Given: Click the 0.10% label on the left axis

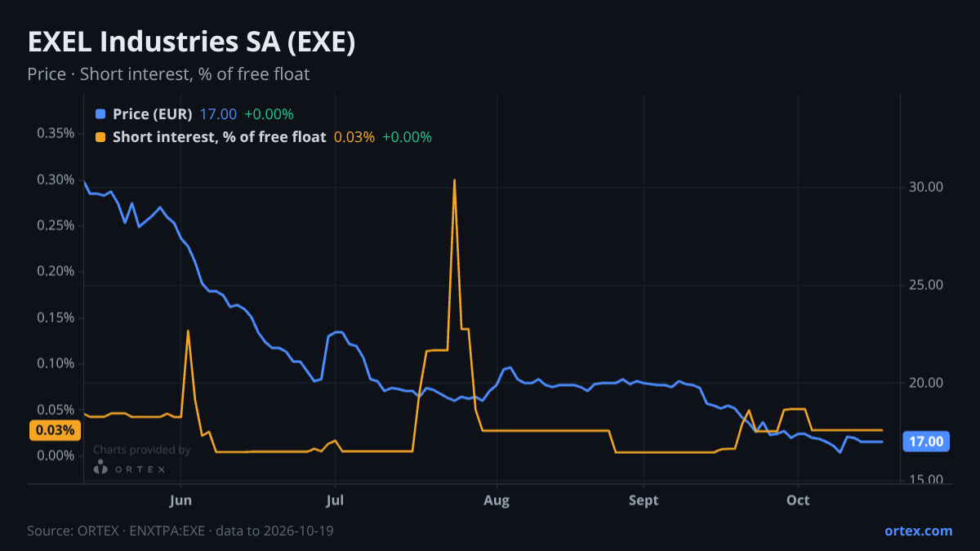Looking at the screenshot, I should pos(56,363).
